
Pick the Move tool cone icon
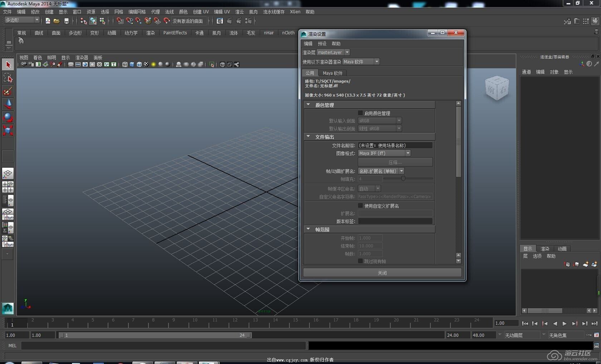[x=8, y=104]
